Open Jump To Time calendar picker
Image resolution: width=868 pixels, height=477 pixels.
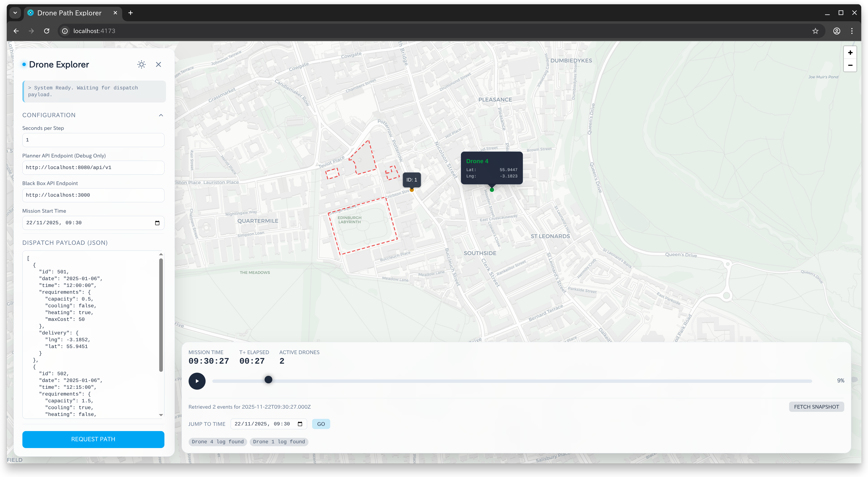(x=300, y=424)
